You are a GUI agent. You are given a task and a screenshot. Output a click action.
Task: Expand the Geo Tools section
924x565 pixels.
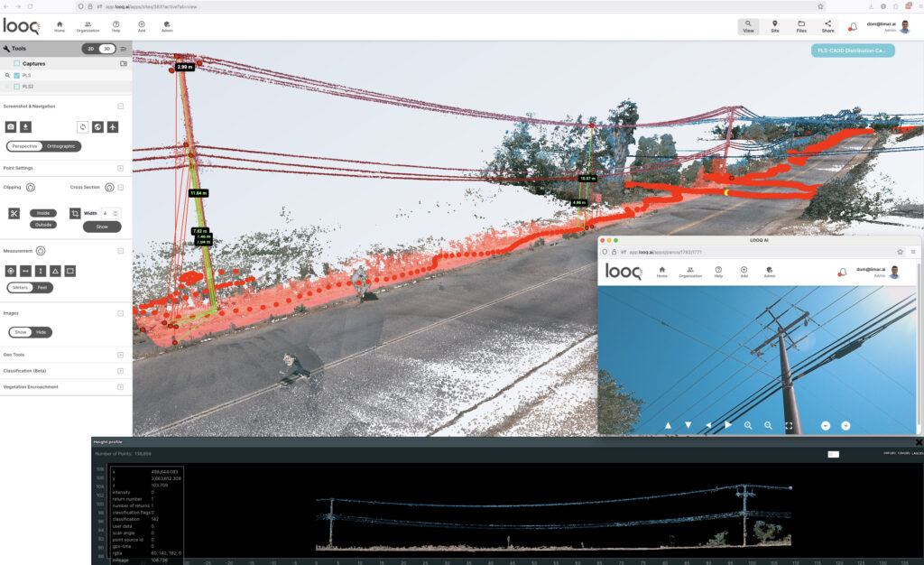tap(122, 354)
